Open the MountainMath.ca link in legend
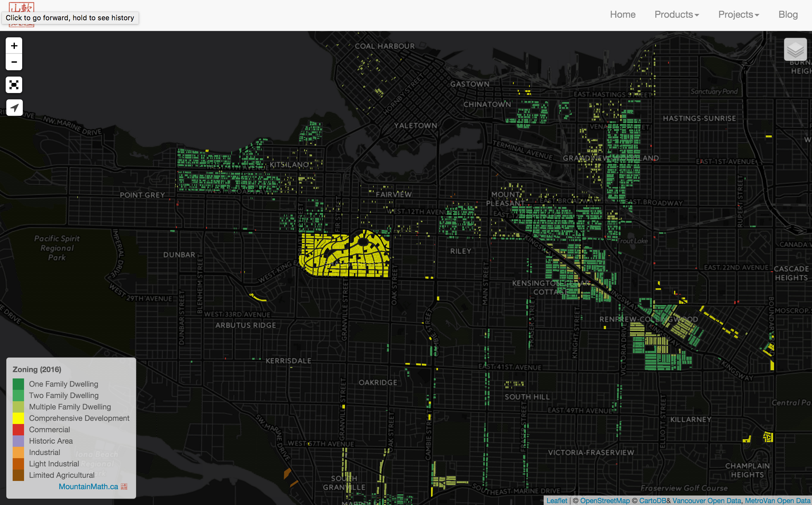812x505 pixels. pyautogui.click(x=88, y=486)
